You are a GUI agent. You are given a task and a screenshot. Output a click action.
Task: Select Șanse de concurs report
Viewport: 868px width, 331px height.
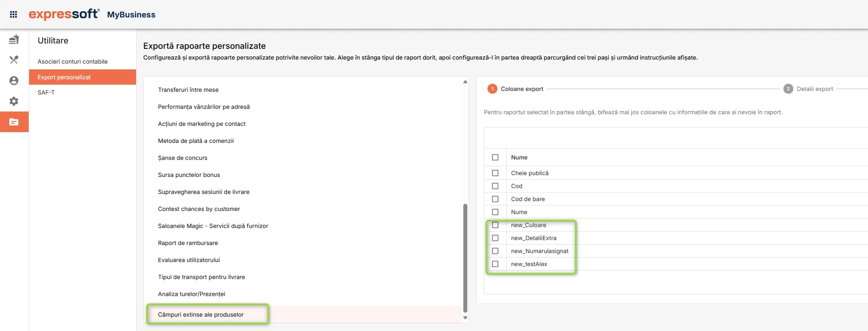click(x=183, y=158)
